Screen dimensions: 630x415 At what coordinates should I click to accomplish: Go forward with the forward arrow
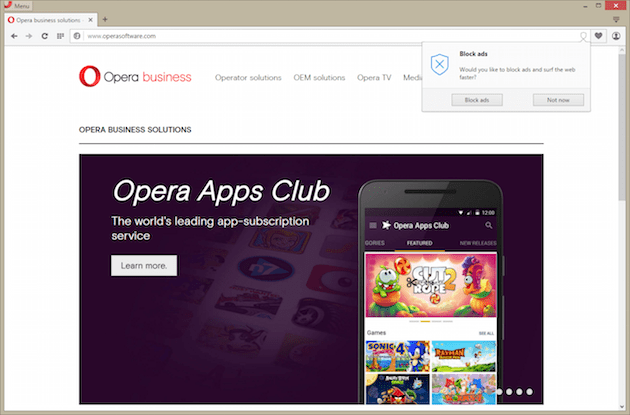click(29, 36)
